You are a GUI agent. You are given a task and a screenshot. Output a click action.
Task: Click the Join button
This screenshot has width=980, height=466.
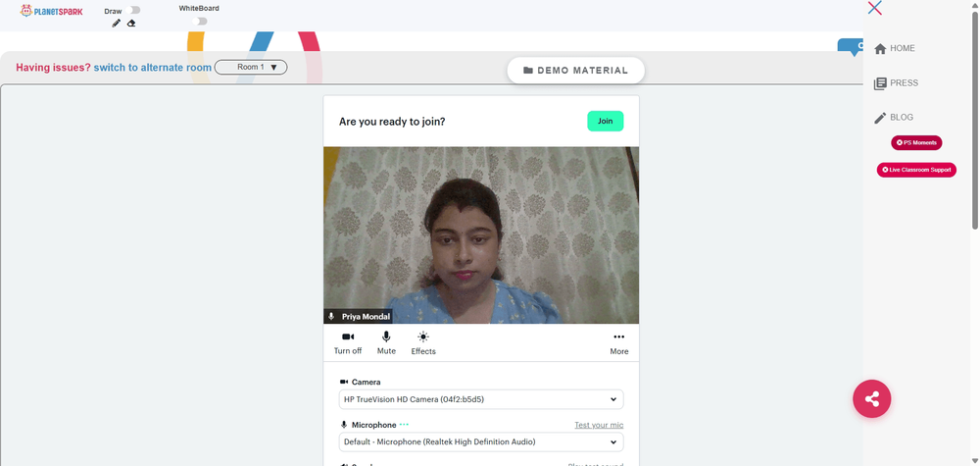[605, 121]
